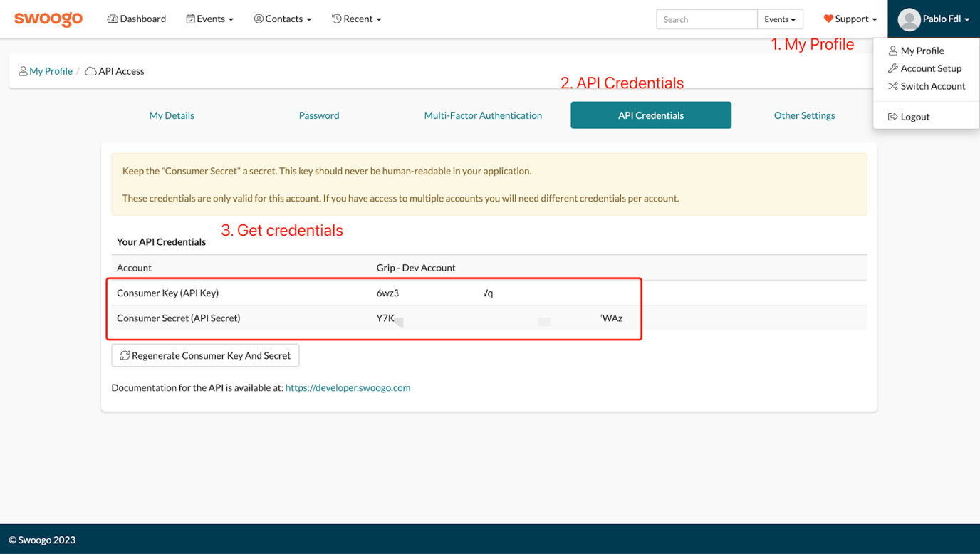Click Regenerate Consumer Key And Secret
The height and width of the screenshot is (554, 980).
click(x=205, y=355)
